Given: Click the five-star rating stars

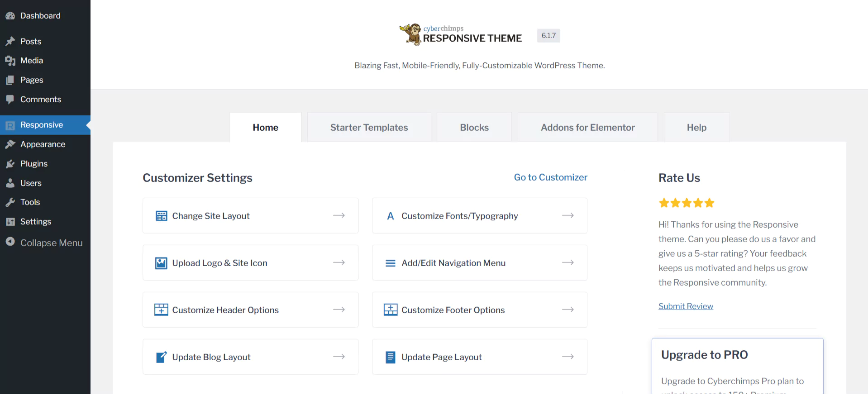Looking at the screenshot, I should pyautogui.click(x=687, y=203).
